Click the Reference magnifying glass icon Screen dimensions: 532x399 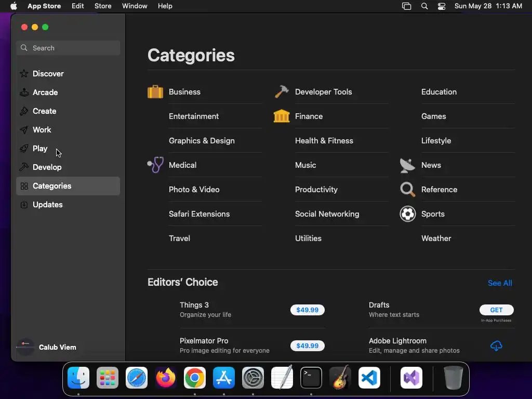pyautogui.click(x=407, y=189)
